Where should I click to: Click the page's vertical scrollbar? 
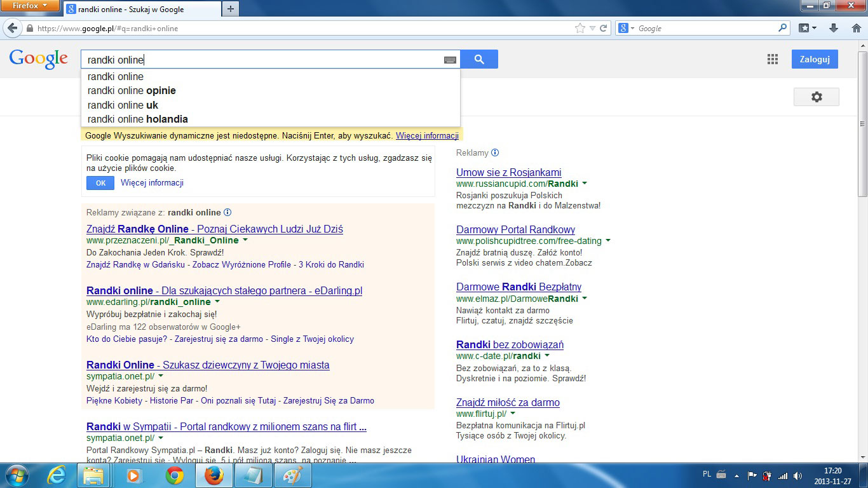(862, 159)
